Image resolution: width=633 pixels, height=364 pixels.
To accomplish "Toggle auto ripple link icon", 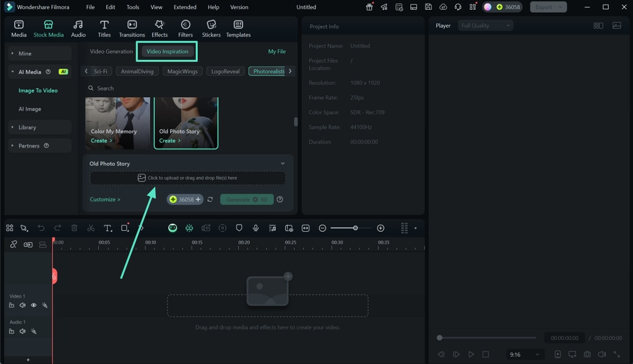I will coord(14,244).
